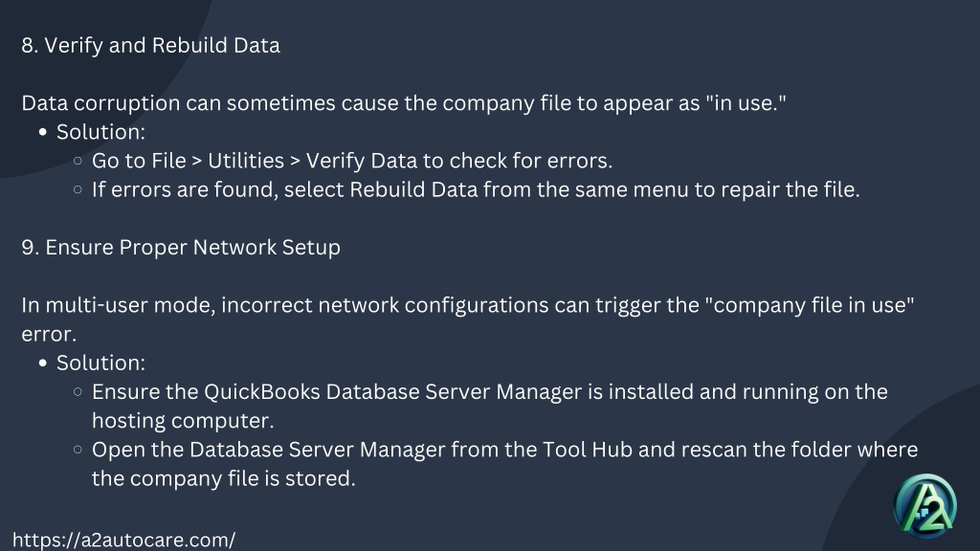Click the 'Open the Database Server Manager' line
Viewport: 980px width, 551px height.
coord(504,450)
